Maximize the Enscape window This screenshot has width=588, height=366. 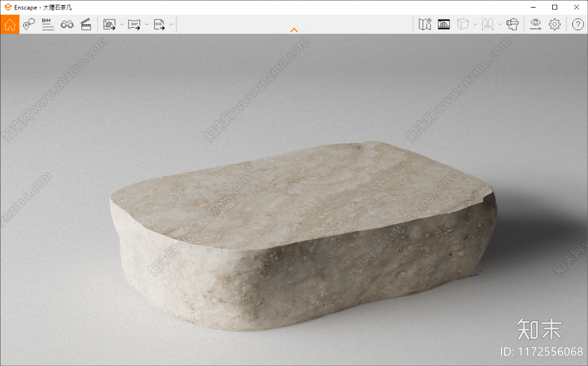tap(555, 7)
